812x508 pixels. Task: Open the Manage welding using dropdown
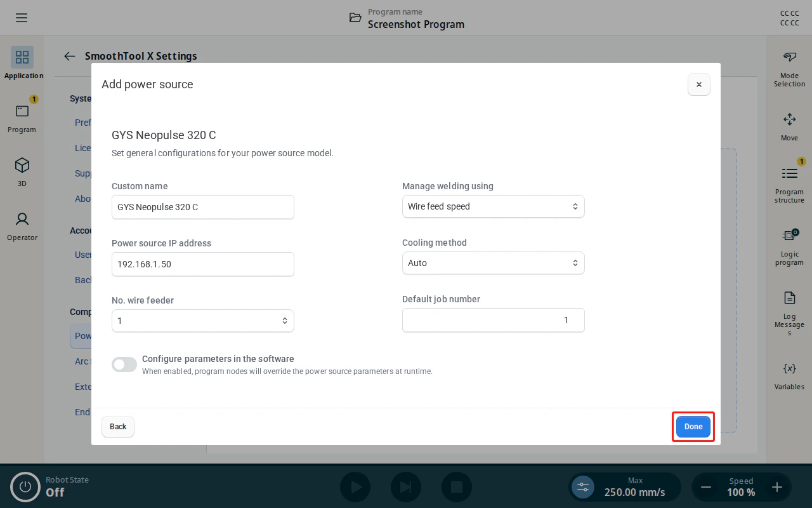coord(493,206)
